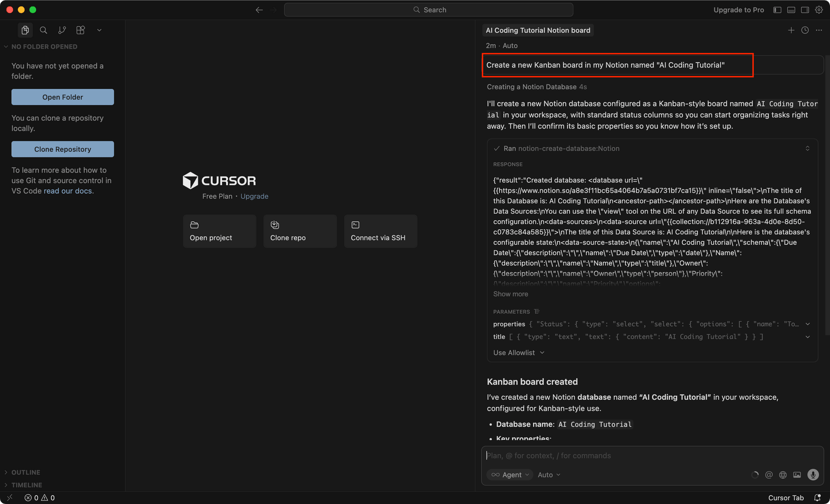Viewport: 830px width, 504px height.
Task: Open the read our docs link
Action: pos(68,191)
